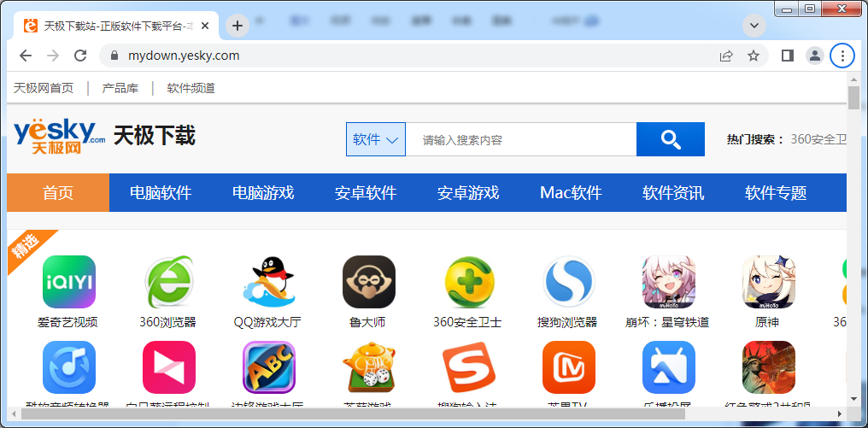Click the scroll-right arrow of horizontal scrollbar
This screenshot has height=428, width=868.
click(x=840, y=413)
